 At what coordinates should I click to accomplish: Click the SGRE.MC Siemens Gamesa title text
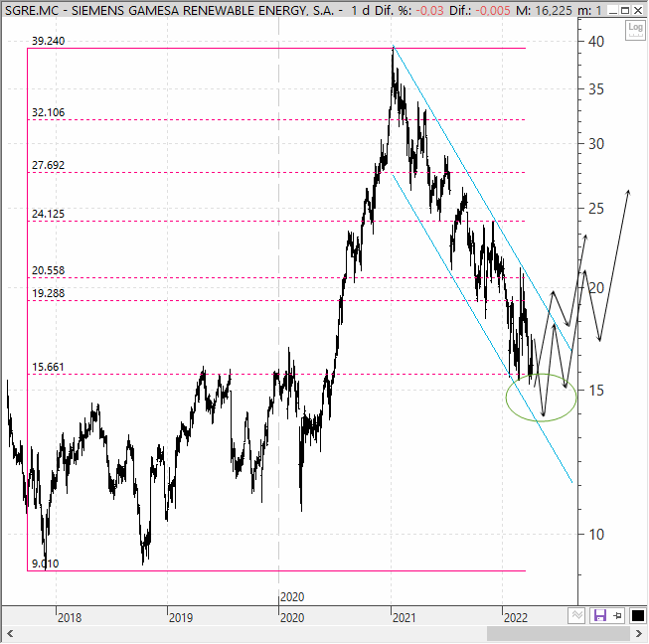(169, 10)
